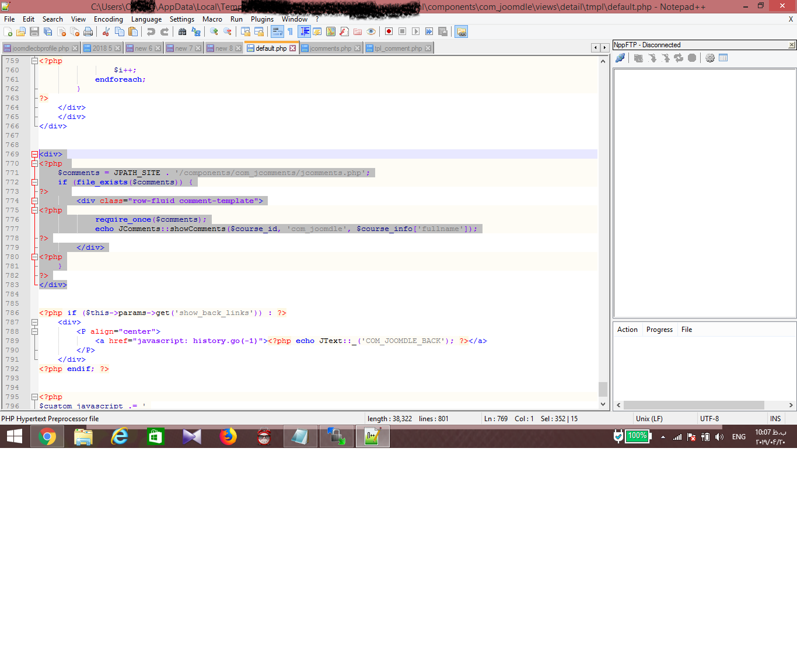The image size is (797, 672).
Task: Close the default.php tab
Action: pyautogui.click(x=293, y=48)
